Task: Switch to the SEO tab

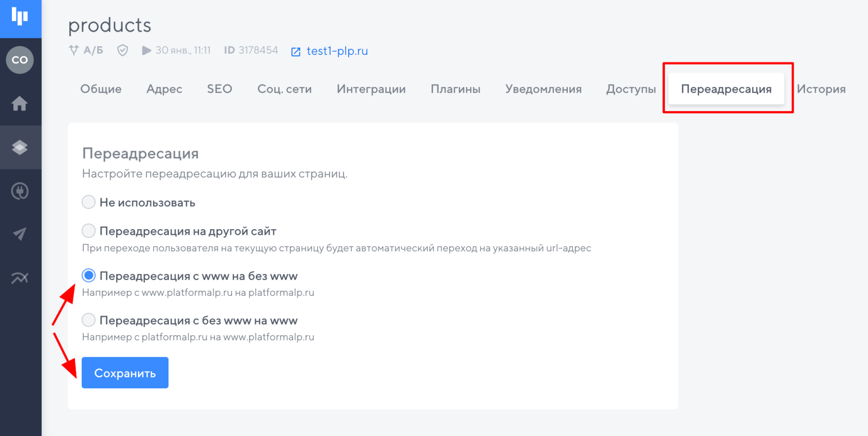Action: (x=220, y=89)
